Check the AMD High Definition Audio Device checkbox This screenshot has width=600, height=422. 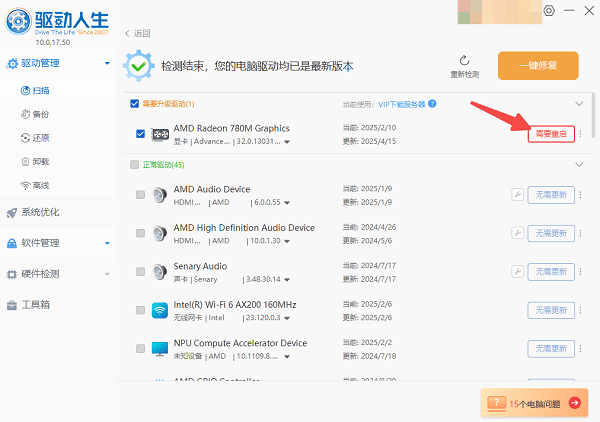pyautogui.click(x=140, y=233)
